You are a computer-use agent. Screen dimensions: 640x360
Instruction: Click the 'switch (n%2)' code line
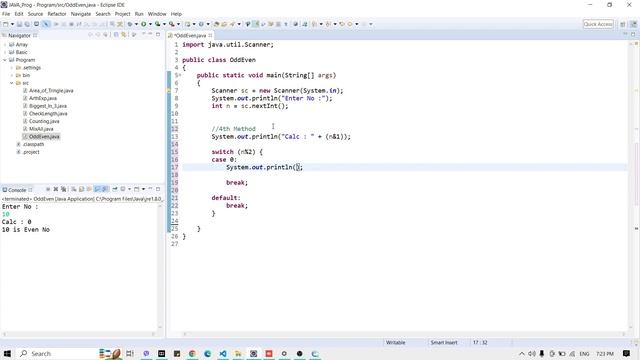pyautogui.click(x=237, y=152)
